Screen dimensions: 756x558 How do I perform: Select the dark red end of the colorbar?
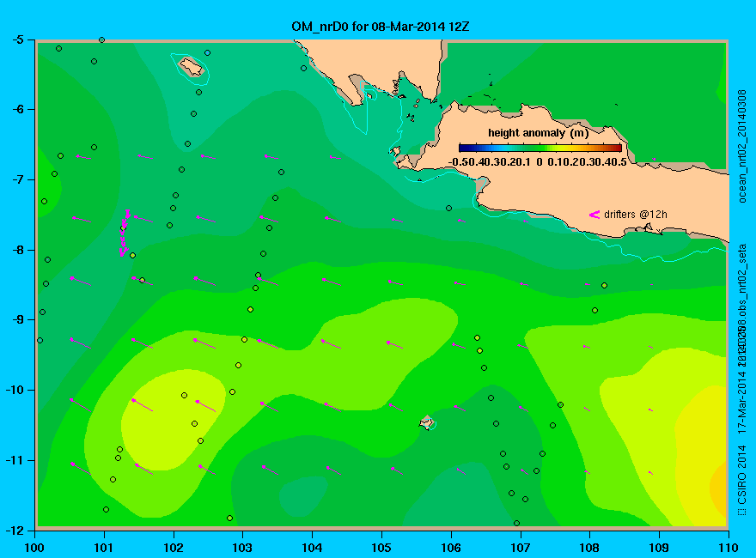[x=617, y=148]
